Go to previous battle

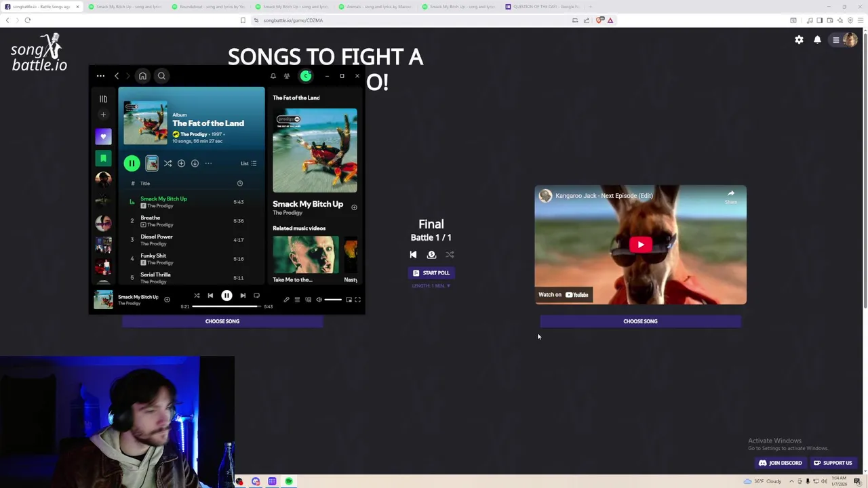[x=413, y=255]
